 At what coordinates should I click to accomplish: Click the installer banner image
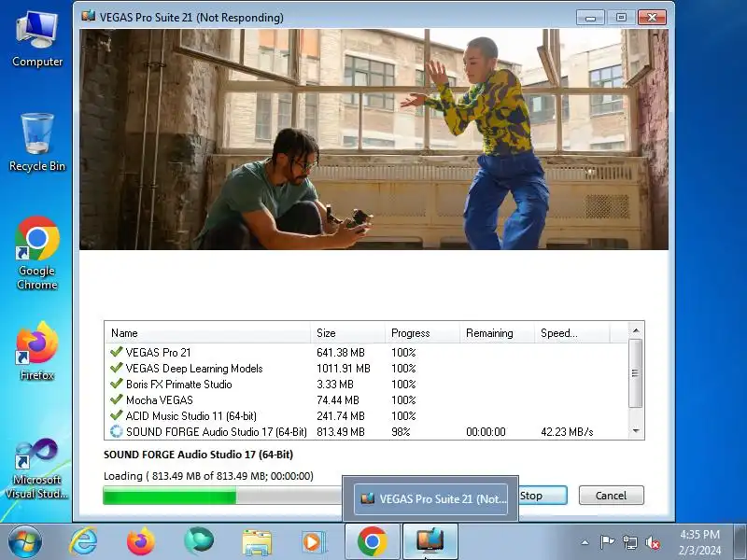click(374, 139)
